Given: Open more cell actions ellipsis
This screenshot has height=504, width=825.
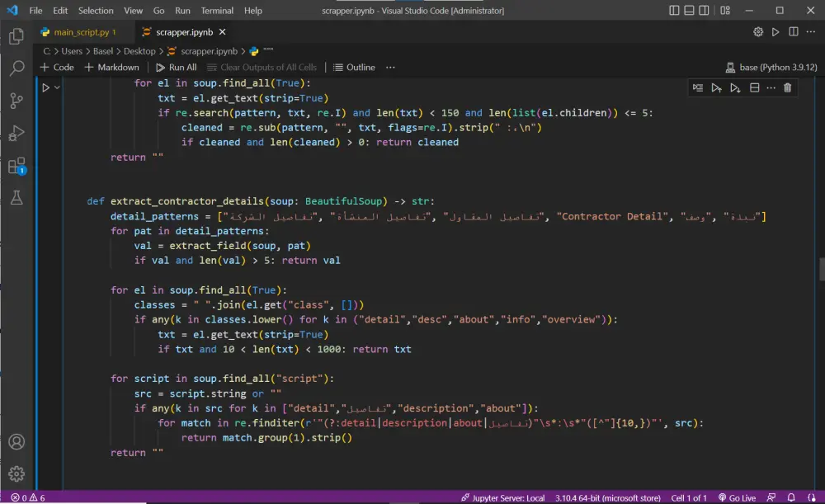Looking at the screenshot, I should pos(771,88).
